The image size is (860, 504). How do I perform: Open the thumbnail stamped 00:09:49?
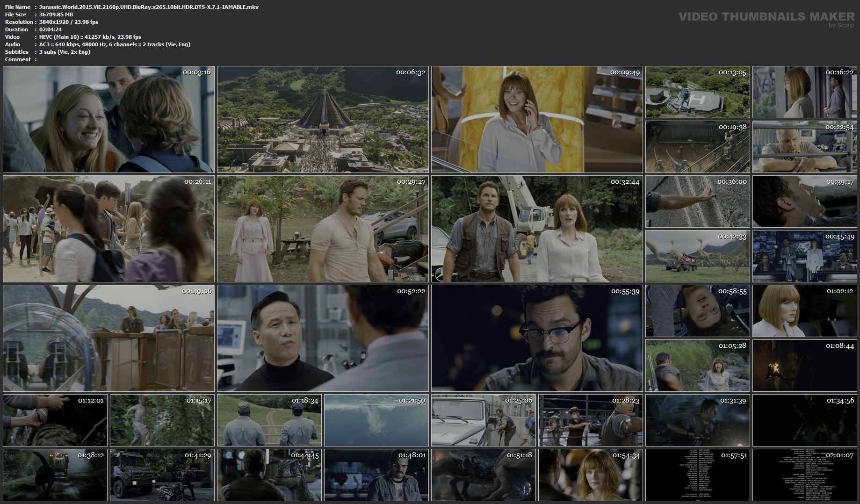537,120
